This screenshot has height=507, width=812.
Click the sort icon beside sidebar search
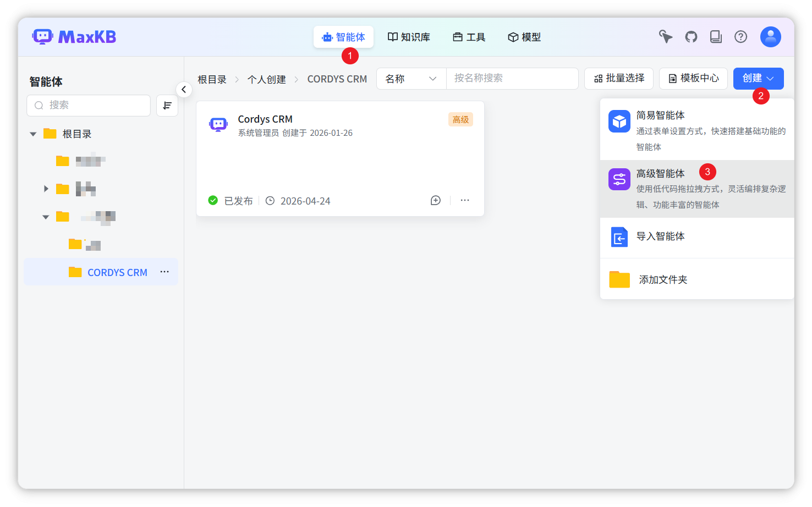point(167,106)
